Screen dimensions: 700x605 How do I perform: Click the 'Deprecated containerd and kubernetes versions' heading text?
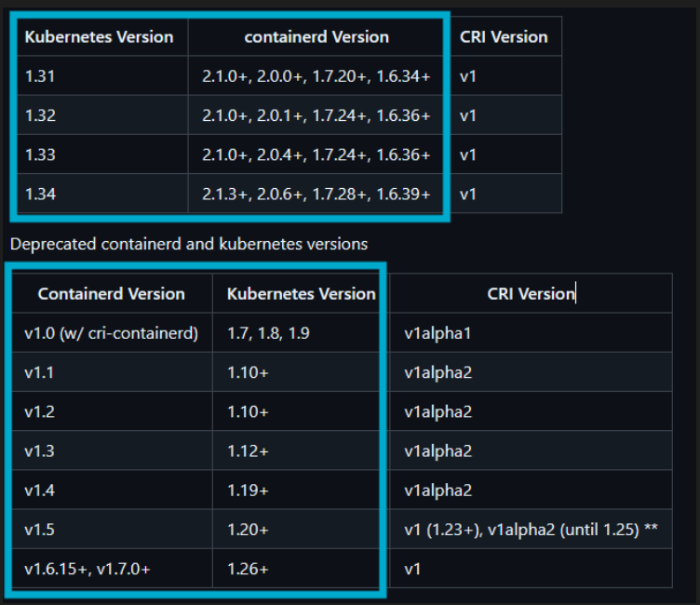coord(189,244)
